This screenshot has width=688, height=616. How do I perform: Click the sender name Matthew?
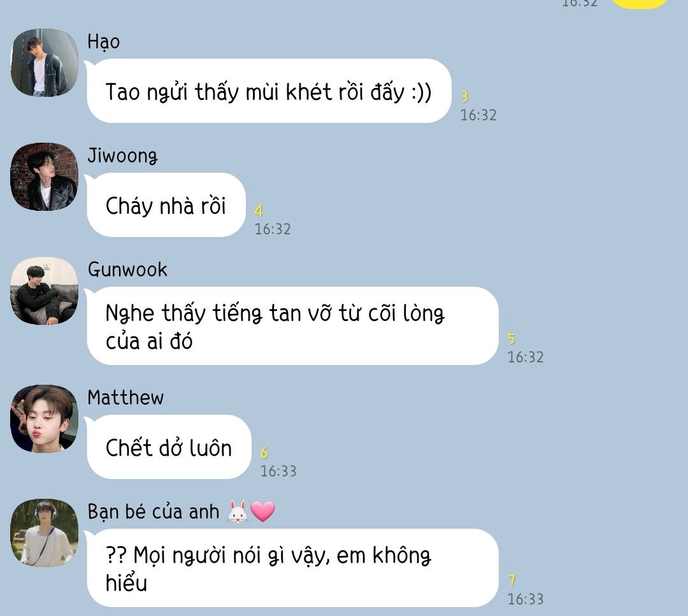125,398
